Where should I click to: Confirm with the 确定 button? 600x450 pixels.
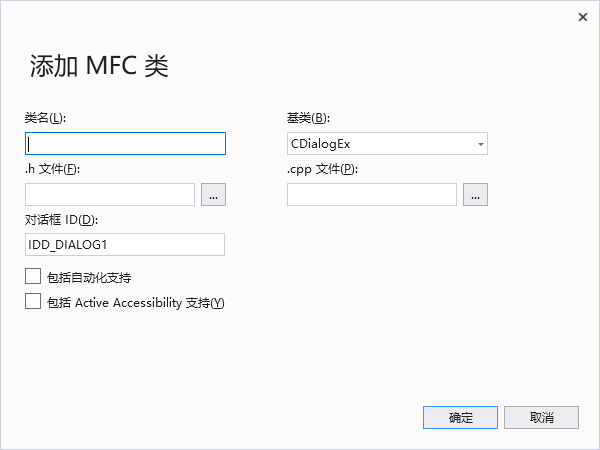460,417
